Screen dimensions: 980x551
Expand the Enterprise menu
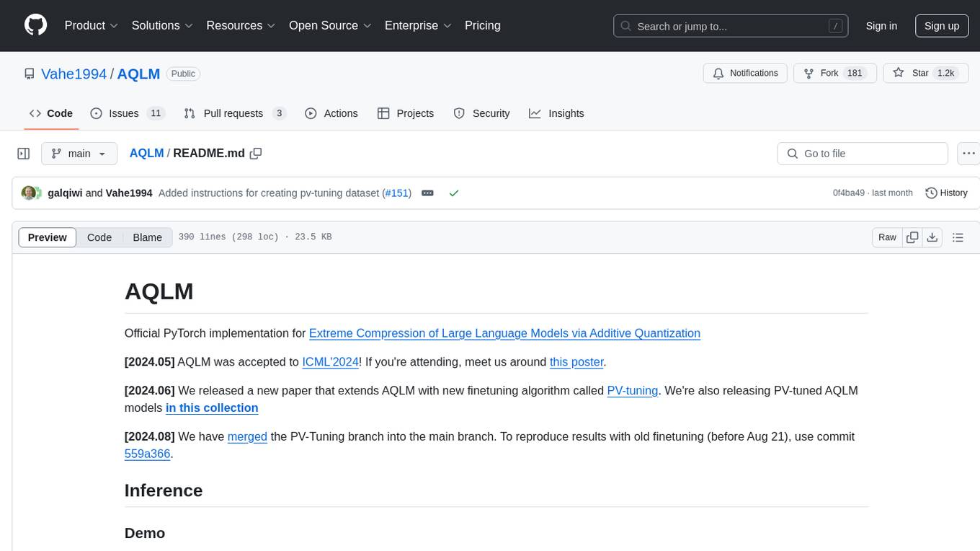[x=418, y=25]
